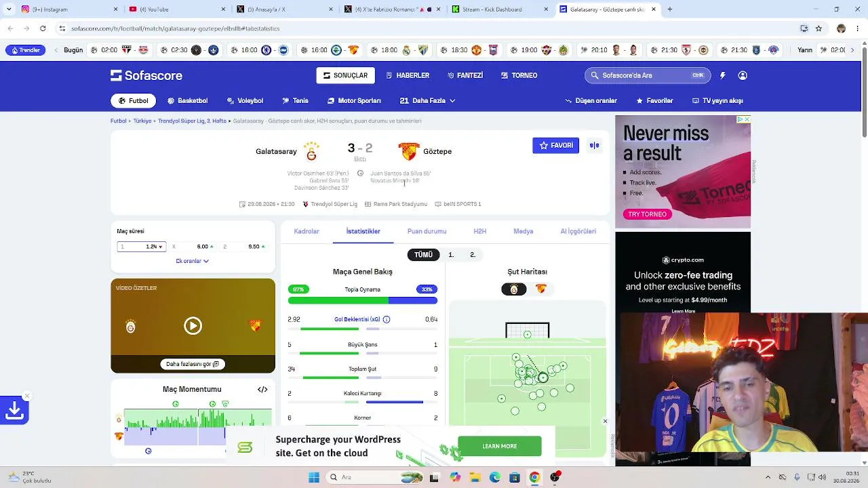Image resolution: width=868 pixels, height=488 pixels.
Task: Click the blue download icon on the left edge
Action: click(14, 411)
